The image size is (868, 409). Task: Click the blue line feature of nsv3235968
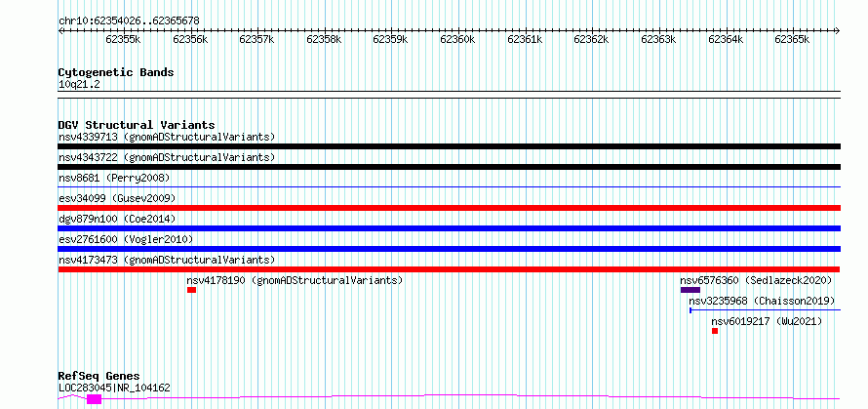[x=765, y=310]
